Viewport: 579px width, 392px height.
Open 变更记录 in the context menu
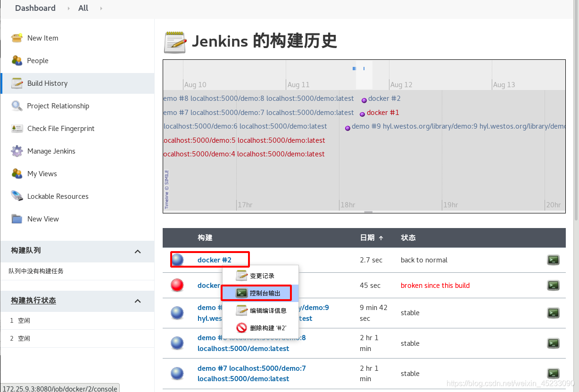pos(260,276)
